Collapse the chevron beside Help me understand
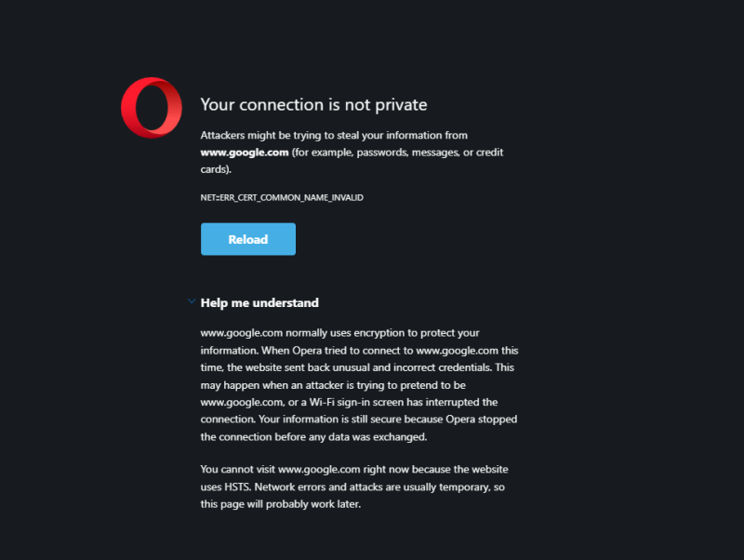Viewport: 744px width, 560px height. [x=192, y=301]
